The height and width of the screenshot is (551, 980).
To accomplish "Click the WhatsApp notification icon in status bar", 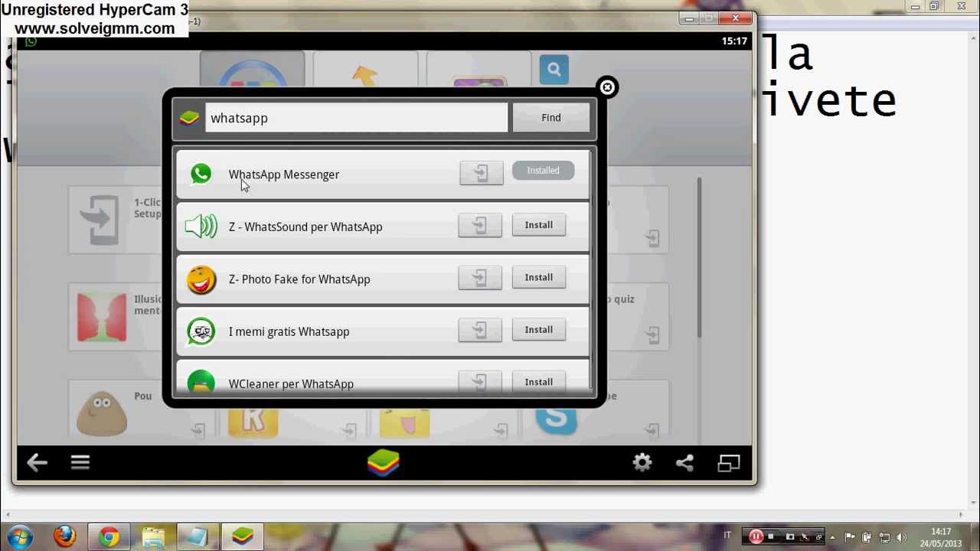I will click(x=31, y=41).
